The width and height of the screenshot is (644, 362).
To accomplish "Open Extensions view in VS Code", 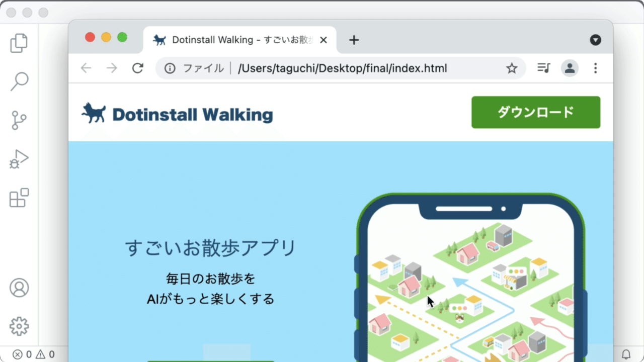I will [19, 198].
